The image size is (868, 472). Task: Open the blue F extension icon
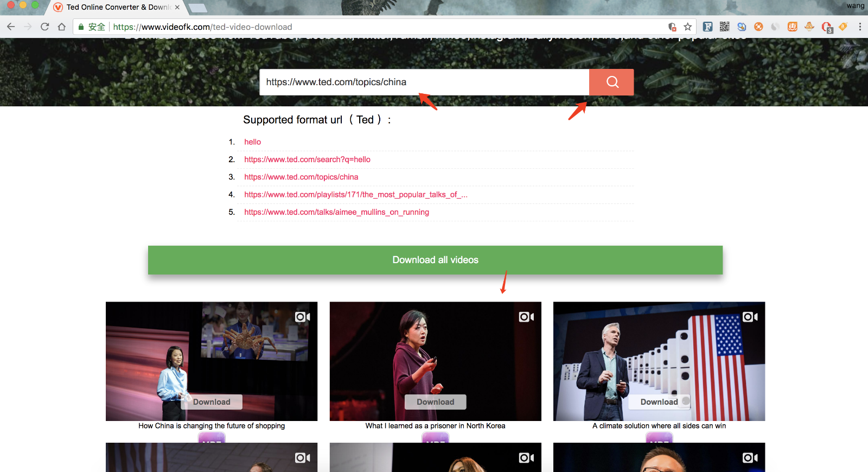click(x=707, y=27)
